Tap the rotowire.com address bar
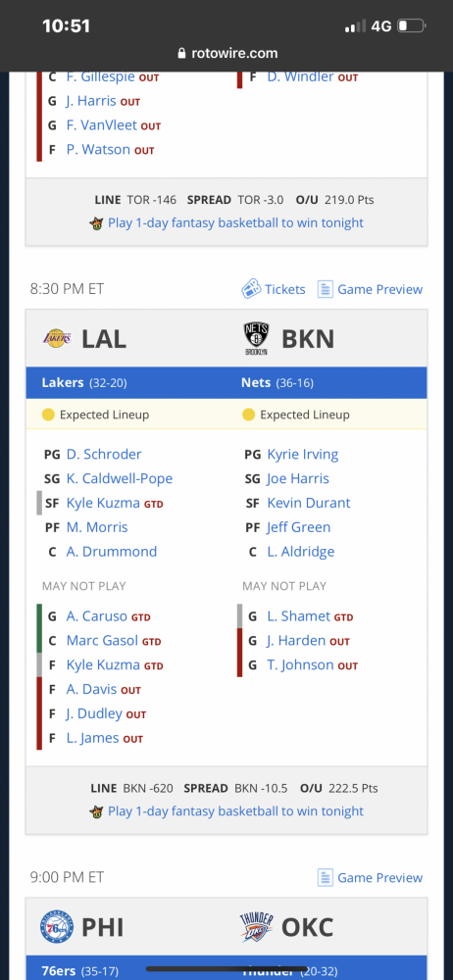The height and width of the screenshot is (980, 453). pyautogui.click(x=226, y=54)
